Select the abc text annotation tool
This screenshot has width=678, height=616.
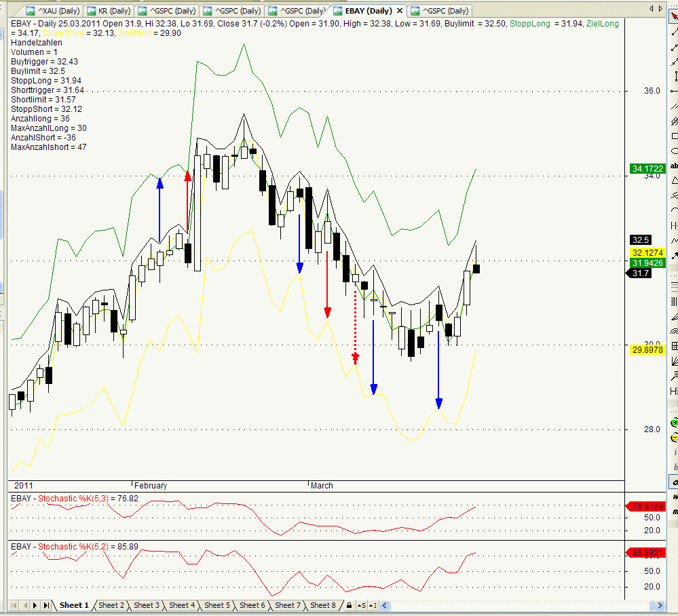click(x=674, y=166)
